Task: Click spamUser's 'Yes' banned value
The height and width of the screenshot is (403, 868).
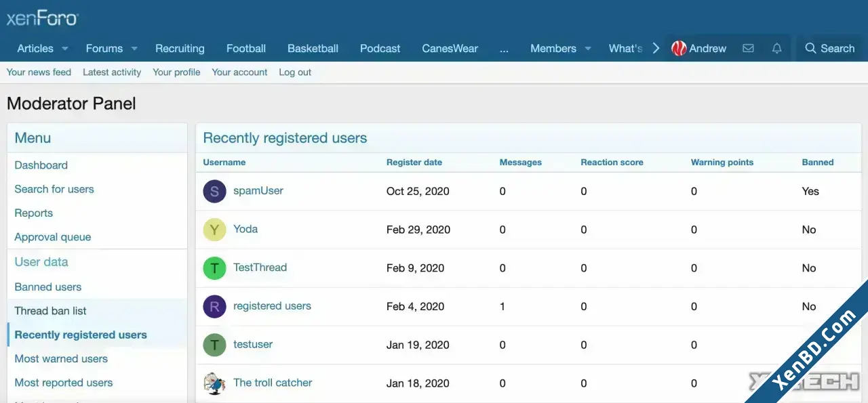Action: point(810,192)
